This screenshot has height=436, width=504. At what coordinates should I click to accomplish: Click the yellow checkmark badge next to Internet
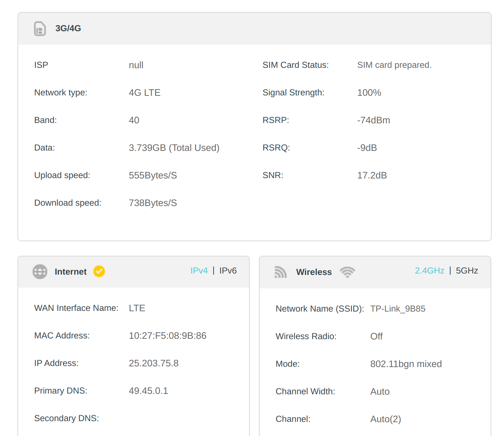point(99,271)
